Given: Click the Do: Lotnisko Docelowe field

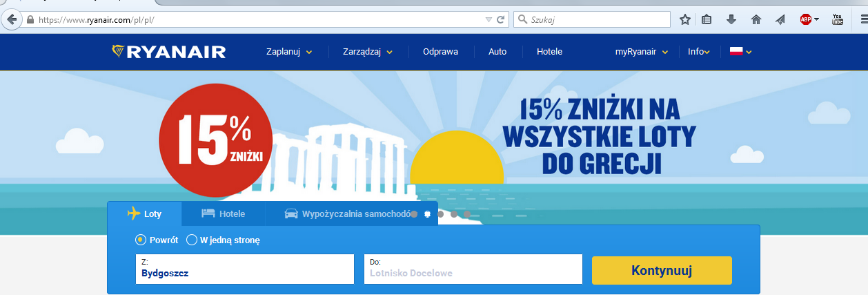Looking at the screenshot, I should coord(473,269).
